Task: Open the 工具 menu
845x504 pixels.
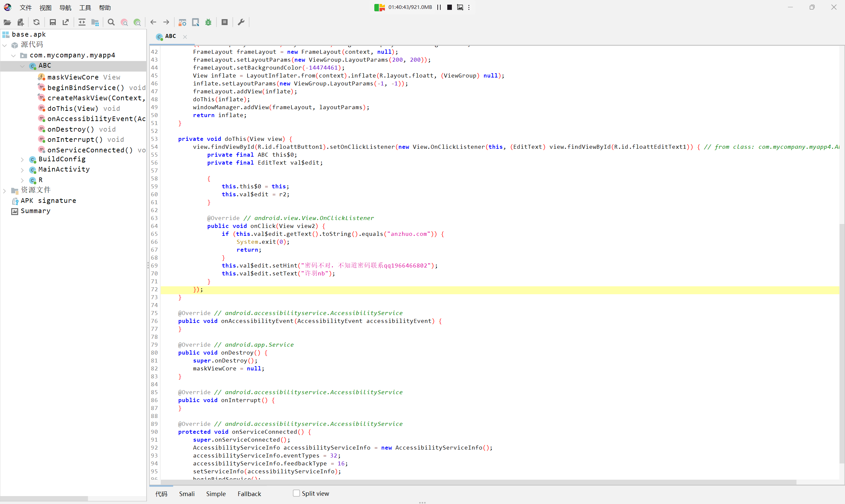Action: (x=85, y=8)
